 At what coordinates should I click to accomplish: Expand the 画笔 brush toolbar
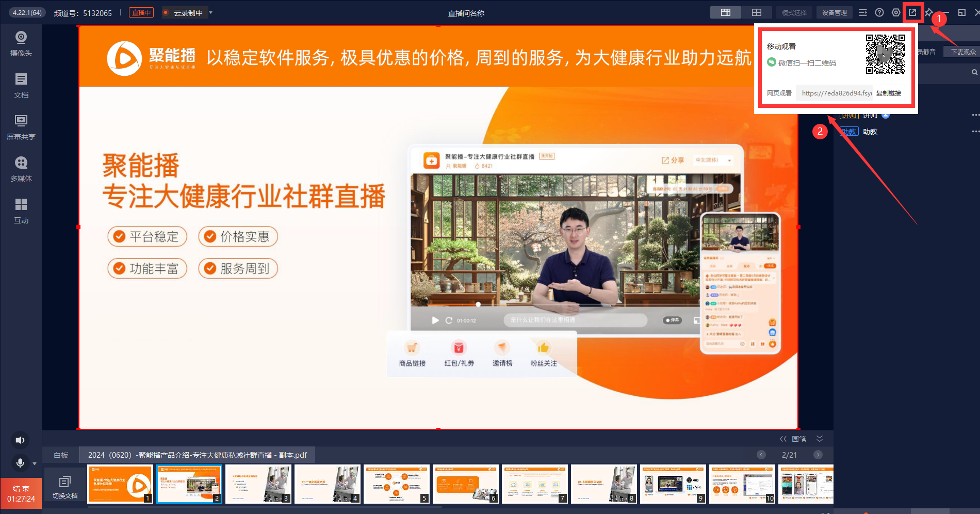793,439
